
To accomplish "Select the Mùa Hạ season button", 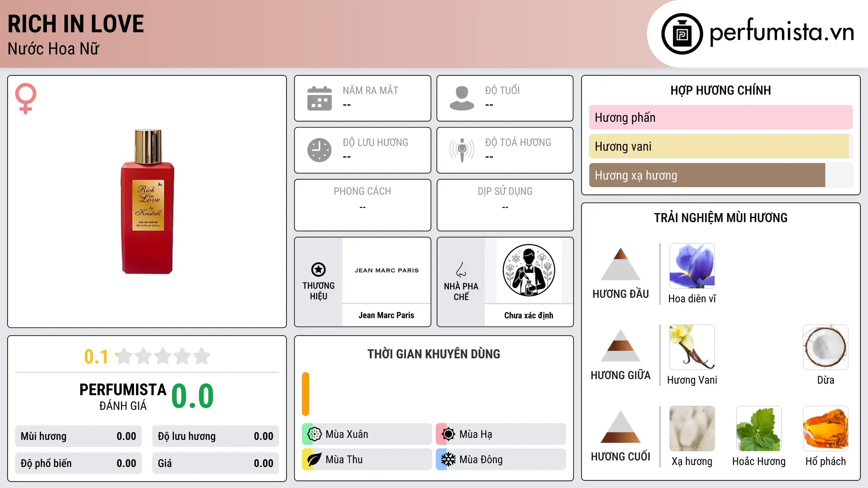I will click(x=501, y=434).
